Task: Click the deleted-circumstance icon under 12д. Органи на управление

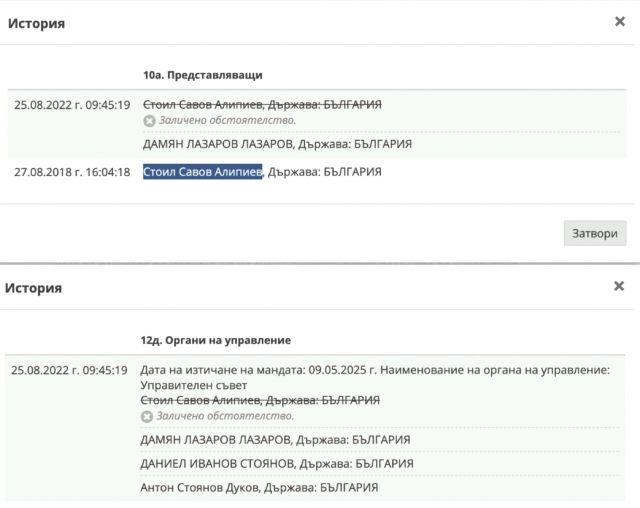Action: 147,416
